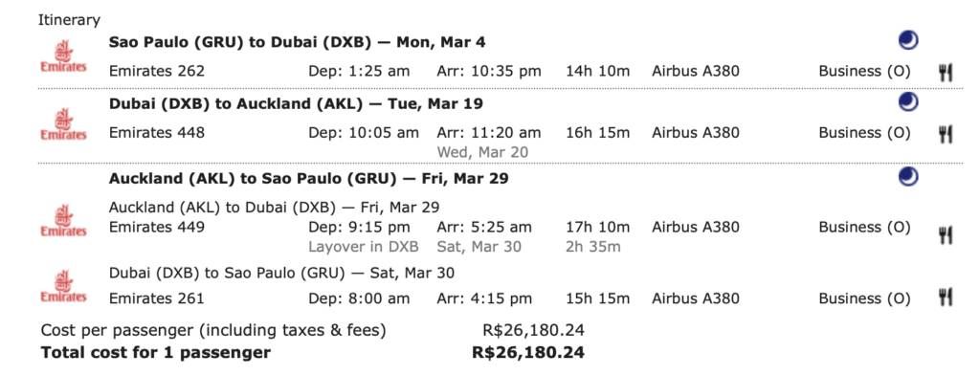Click the Emirates logo beside flight 448
This screenshot has width=980, height=375.
[64, 124]
